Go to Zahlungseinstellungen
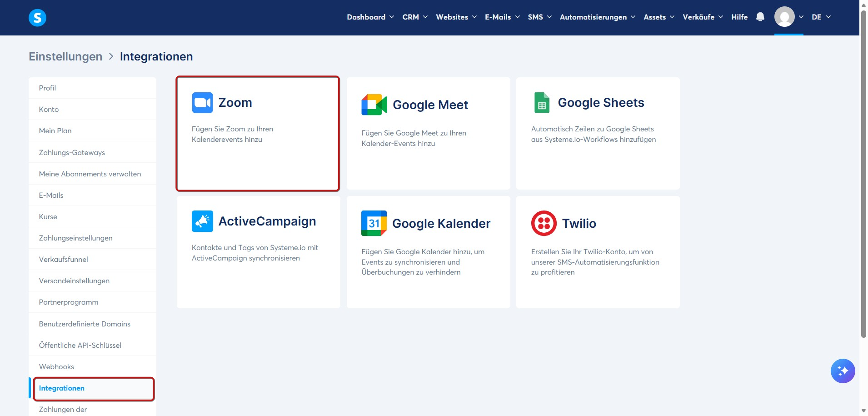 pyautogui.click(x=92, y=238)
